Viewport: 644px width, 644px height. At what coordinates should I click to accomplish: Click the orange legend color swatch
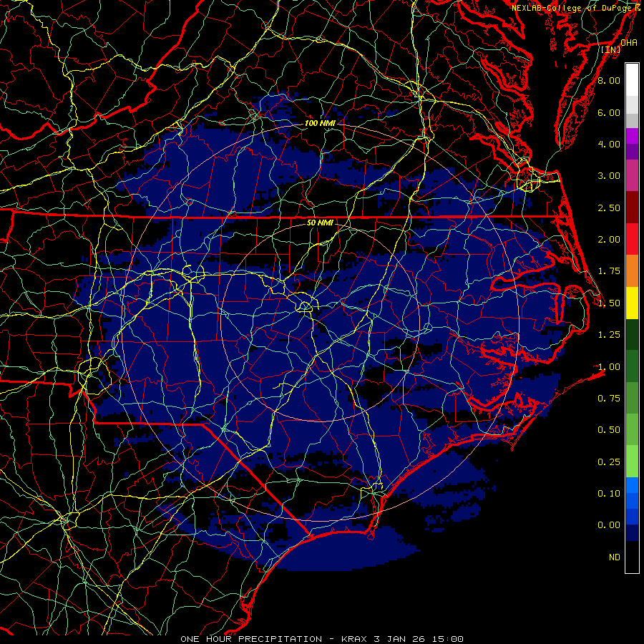(632, 270)
